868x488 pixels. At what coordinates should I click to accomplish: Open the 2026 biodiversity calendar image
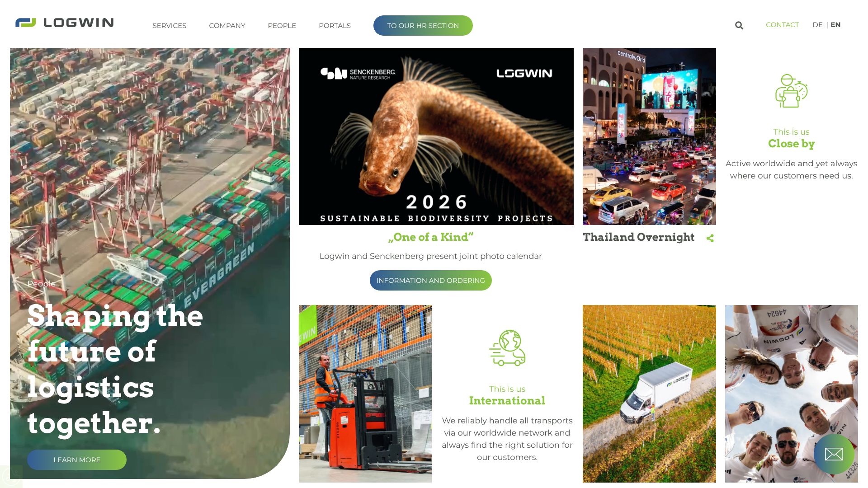pos(436,136)
